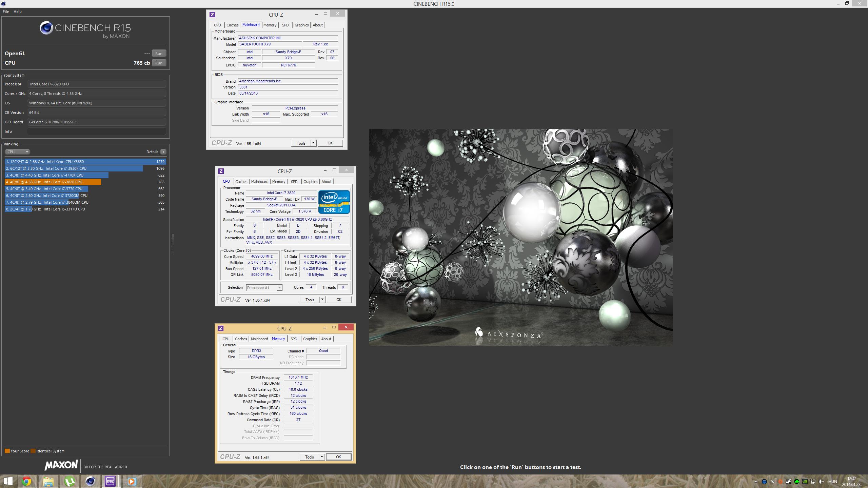Screen dimensions: 868x488
Task: Open Steam from the system tray
Action: click(x=789, y=482)
